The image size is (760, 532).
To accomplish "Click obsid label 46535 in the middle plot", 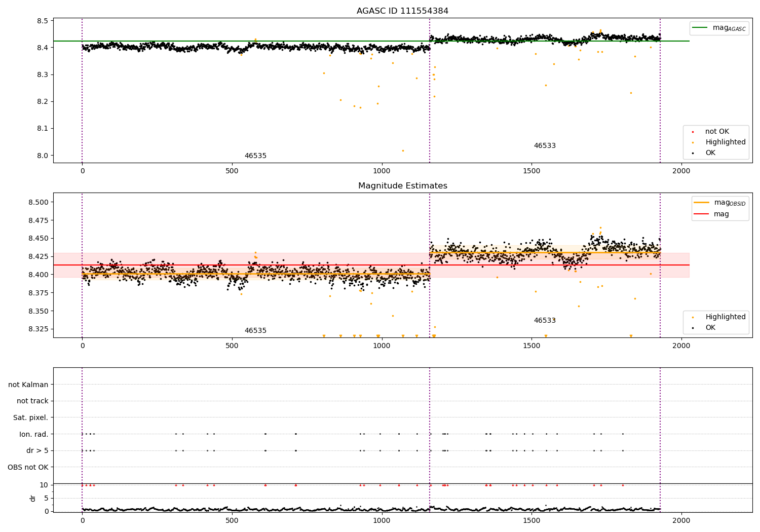I will (x=255, y=331).
